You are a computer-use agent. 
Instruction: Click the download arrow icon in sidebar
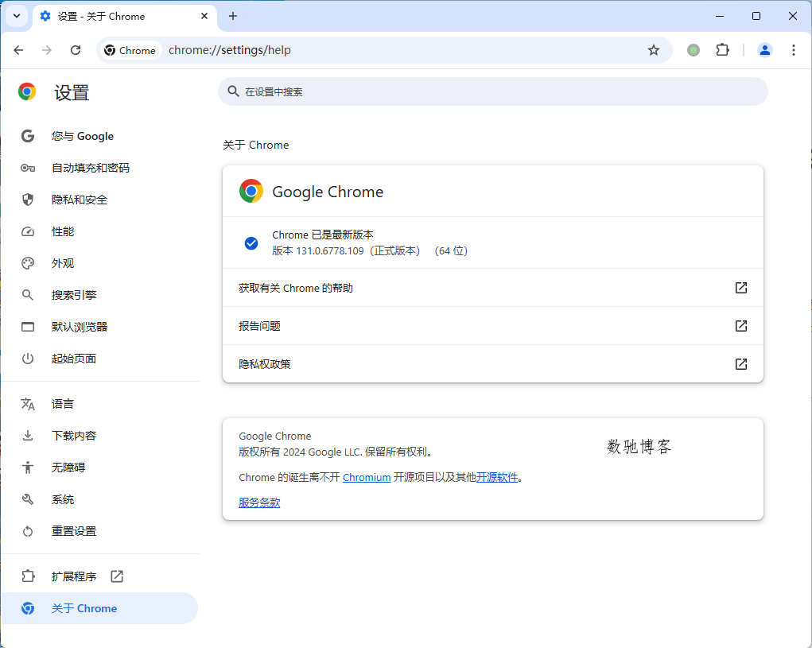28,436
